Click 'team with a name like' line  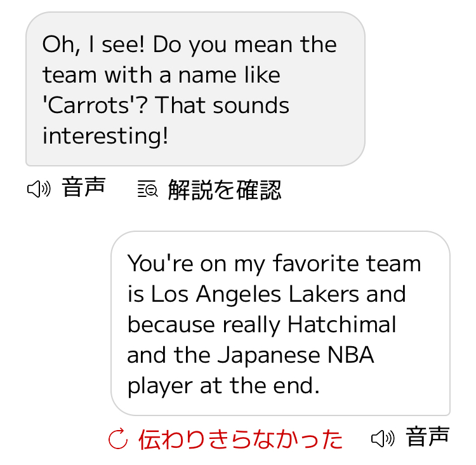161,75
